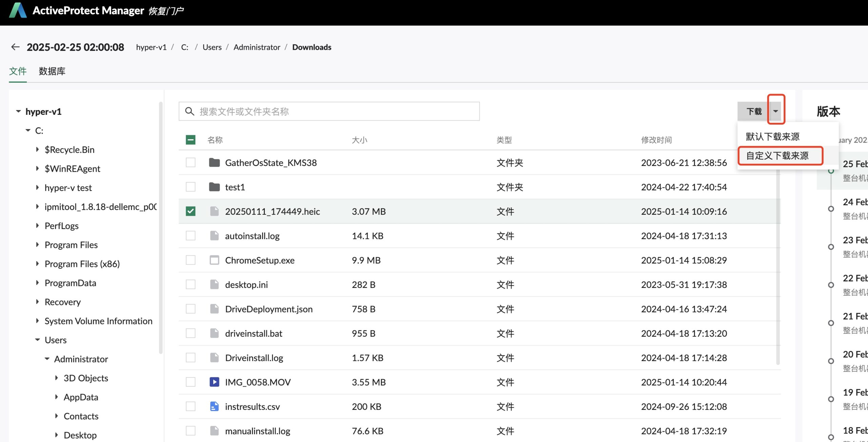Switch to the 数据库 tab
The width and height of the screenshot is (868, 442).
tap(52, 71)
